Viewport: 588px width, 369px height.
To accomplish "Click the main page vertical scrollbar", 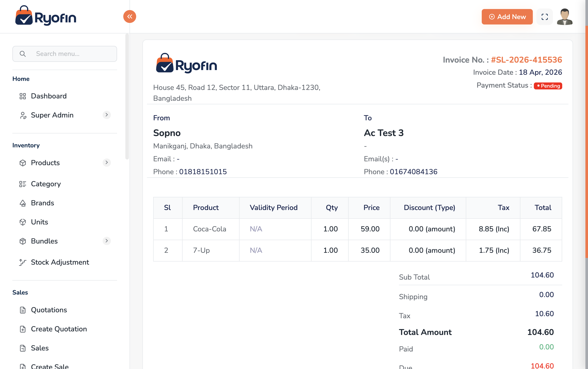I will (x=586, y=142).
